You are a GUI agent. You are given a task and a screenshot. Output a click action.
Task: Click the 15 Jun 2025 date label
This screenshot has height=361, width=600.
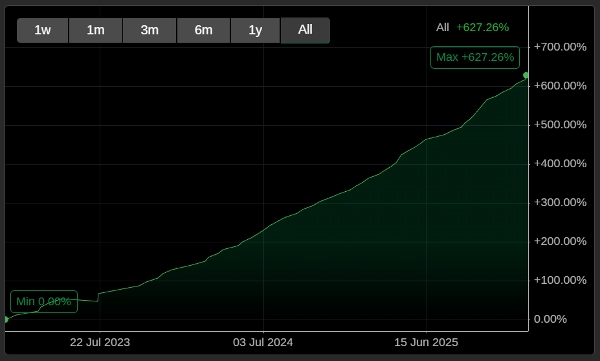[426, 342]
